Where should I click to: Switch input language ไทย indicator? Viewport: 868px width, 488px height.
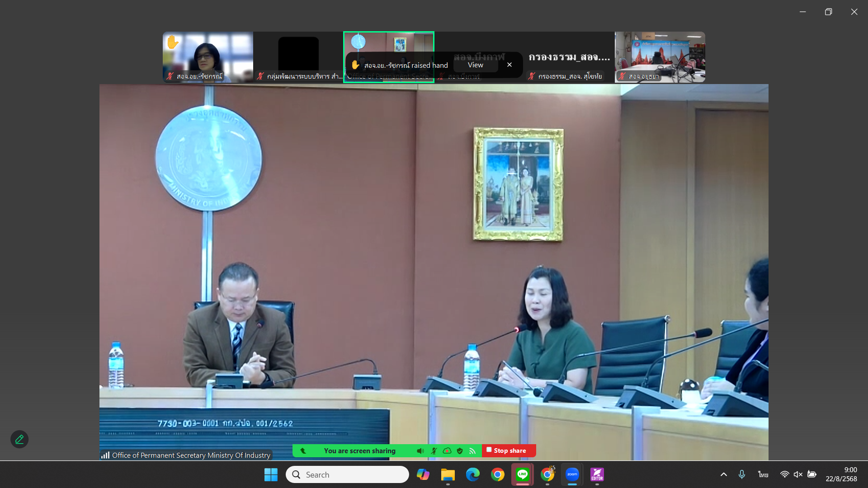coord(763,474)
